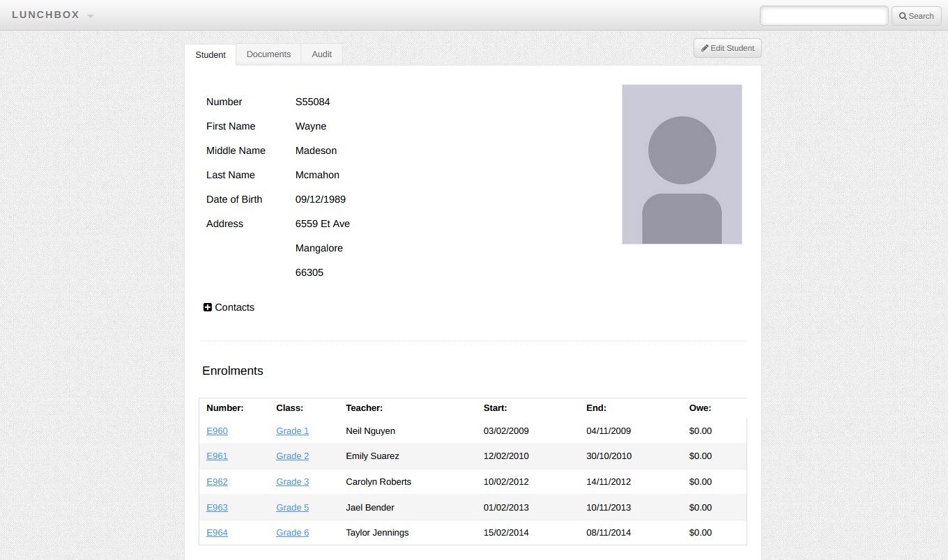Open the Grade 6 class link

[292, 533]
